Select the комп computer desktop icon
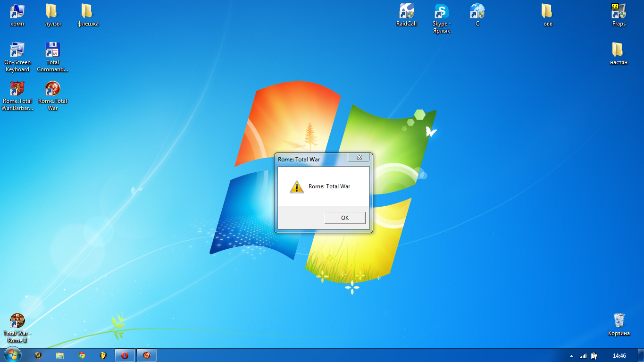 pyautogui.click(x=17, y=15)
